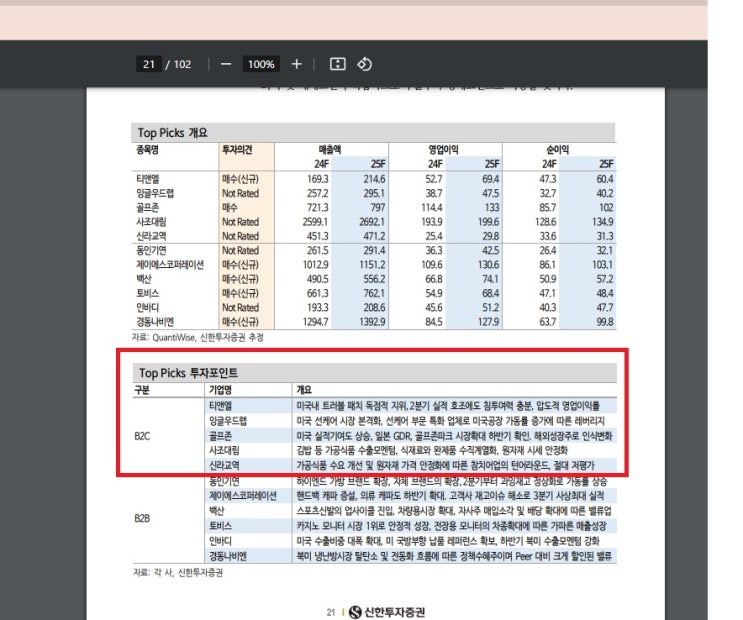743x620 pixels.
Task: Click 매수(신규) in the 토비스 row
Action: [x=240, y=293]
